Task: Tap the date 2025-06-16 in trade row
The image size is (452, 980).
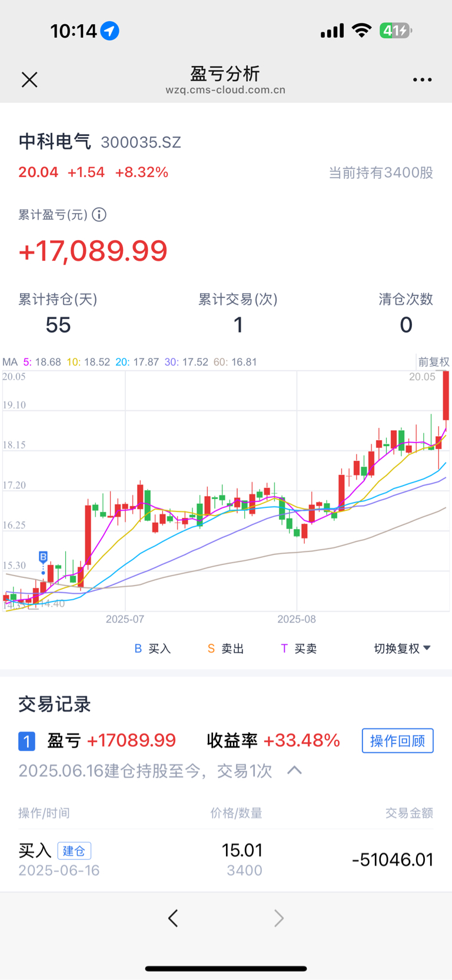Action: coord(59,871)
